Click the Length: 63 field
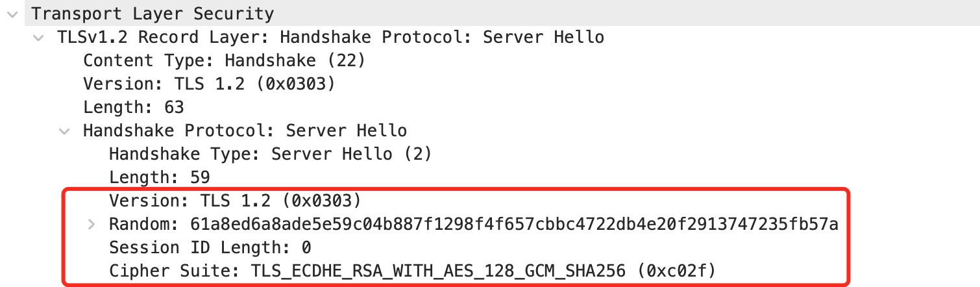The height and width of the screenshot is (287, 980). coord(133,107)
